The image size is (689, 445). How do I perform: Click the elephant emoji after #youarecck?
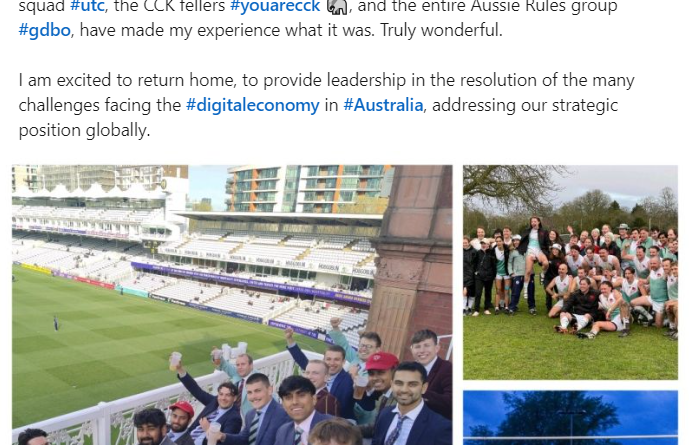pyautogui.click(x=337, y=7)
